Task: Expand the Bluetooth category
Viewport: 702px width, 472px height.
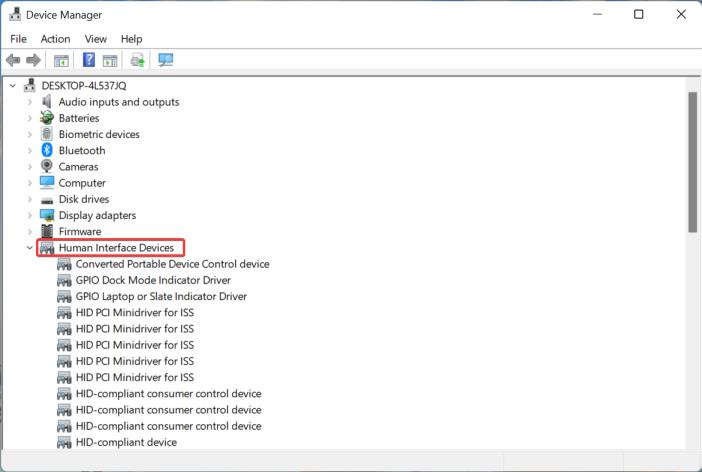Action: coord(30,150)
